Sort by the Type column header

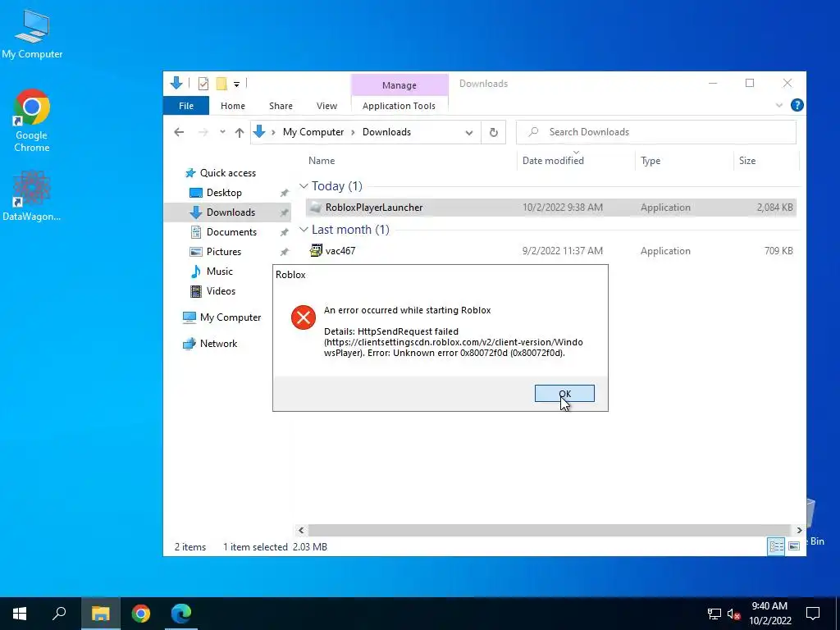pos(651,160)
